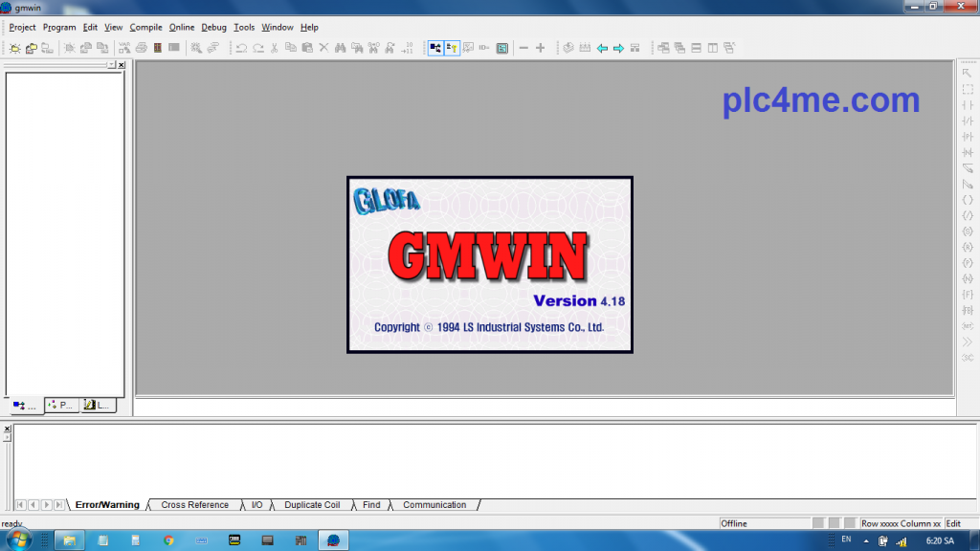Viewport: 980px width, 551px height.
Task: Toggle the message window view button
Action: 452,48
